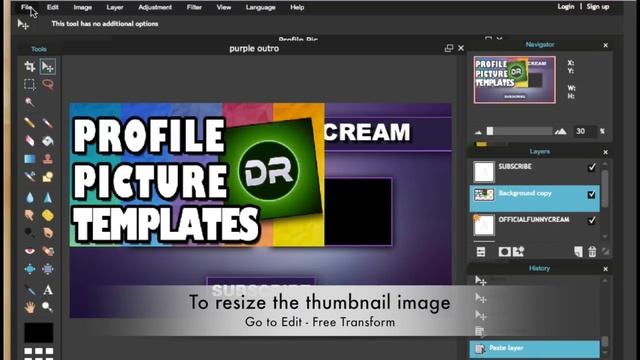Hide the SUBSCRIBE layer
This screenshot has width=640, height=360.
click(x=591, y=167)
